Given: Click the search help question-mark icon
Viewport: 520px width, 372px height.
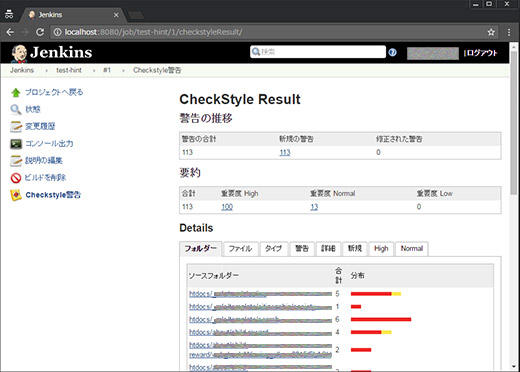Looking at the screenshot, I should coord(392,52).
